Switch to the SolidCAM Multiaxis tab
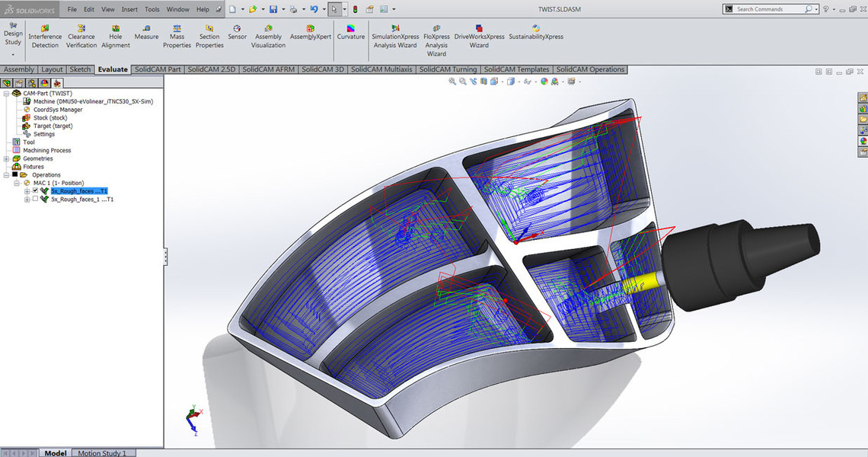Image resolution: width=868 pixels, height=457 pixels. (381, 69)
